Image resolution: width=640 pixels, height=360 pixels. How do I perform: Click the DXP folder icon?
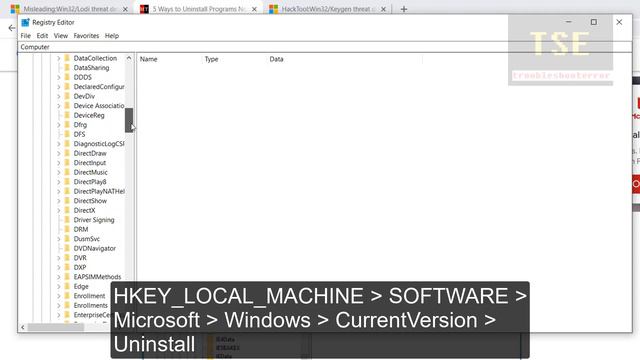pyautogui.click(x=67, y=267)
